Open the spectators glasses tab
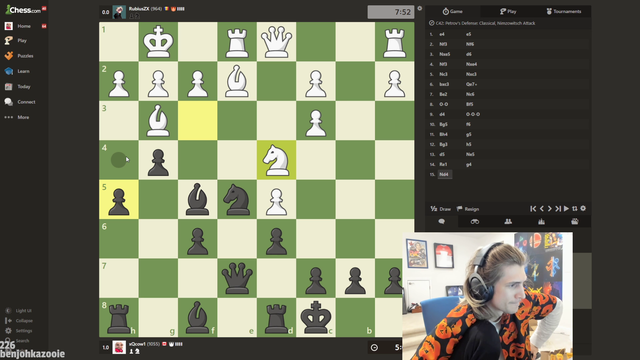This screenshot has width=640, height=360. pyautogui.click(x=475, y=221)
